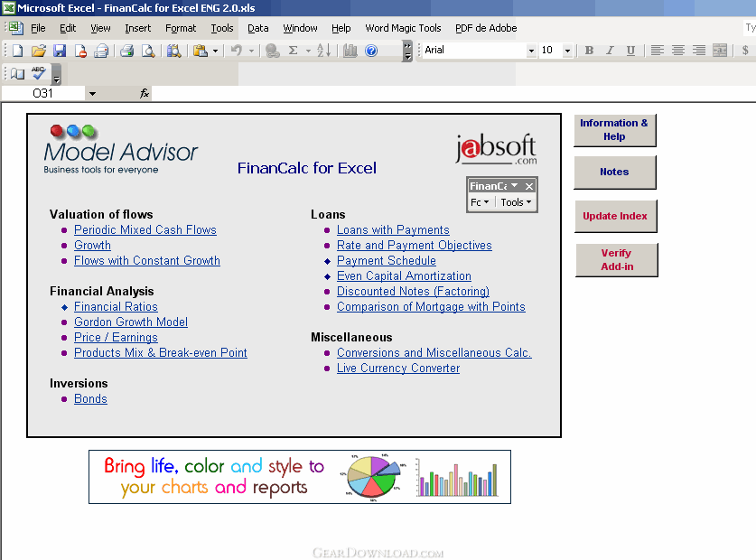Click the Merge and Center icon

720,51
